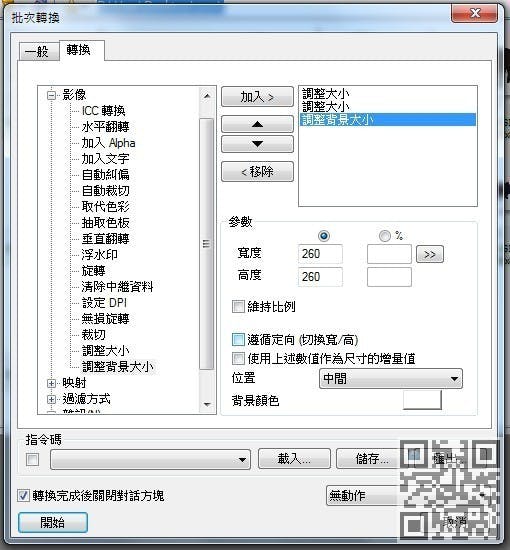
Task: Click tree scrollbar up arrow
Action: [207, 96]
